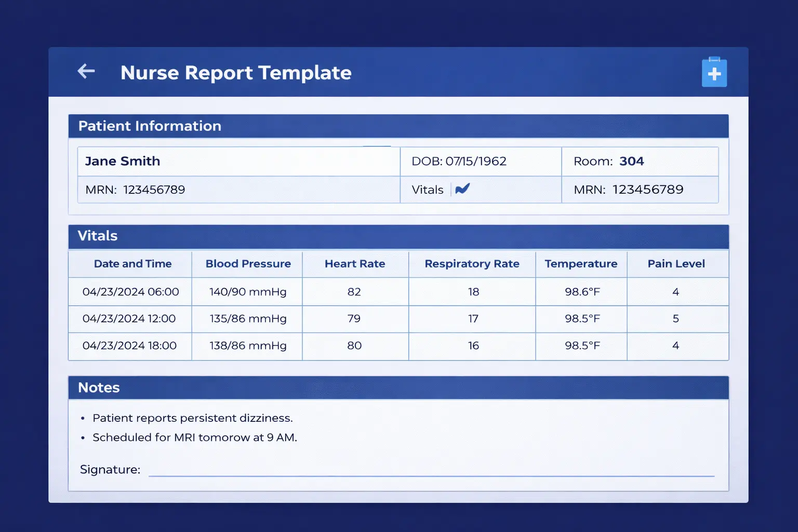Select the Jane Smith name field

pyautogui.click(x=123, y=161)
